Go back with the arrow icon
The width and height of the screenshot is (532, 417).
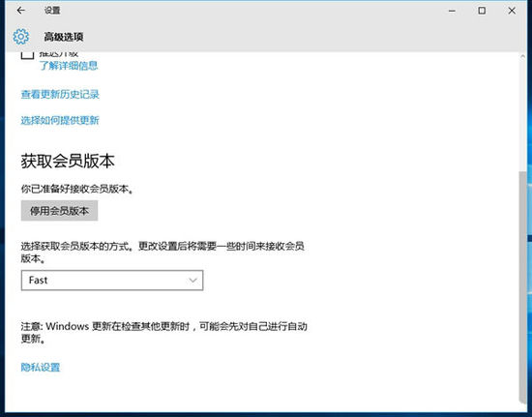coord(20,11)
